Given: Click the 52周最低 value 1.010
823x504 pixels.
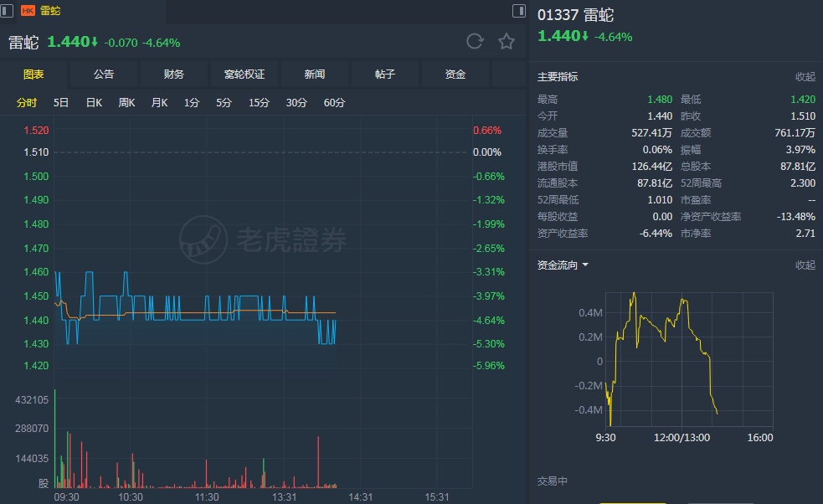Looking at the screenshot, I should pos(660,200).
